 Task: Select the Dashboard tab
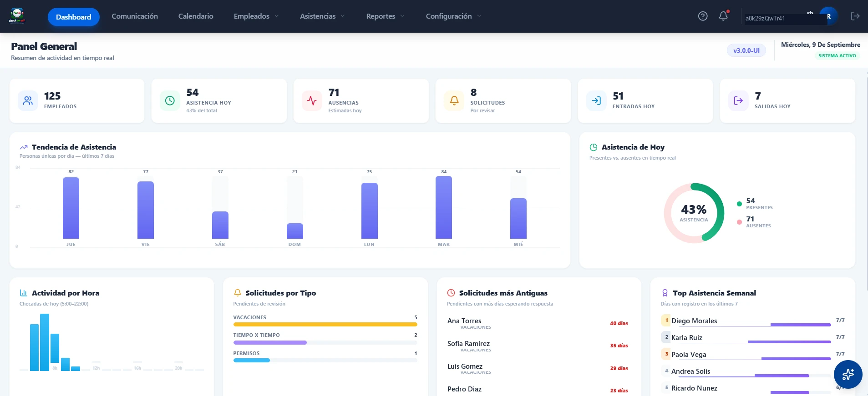(74, 17)
